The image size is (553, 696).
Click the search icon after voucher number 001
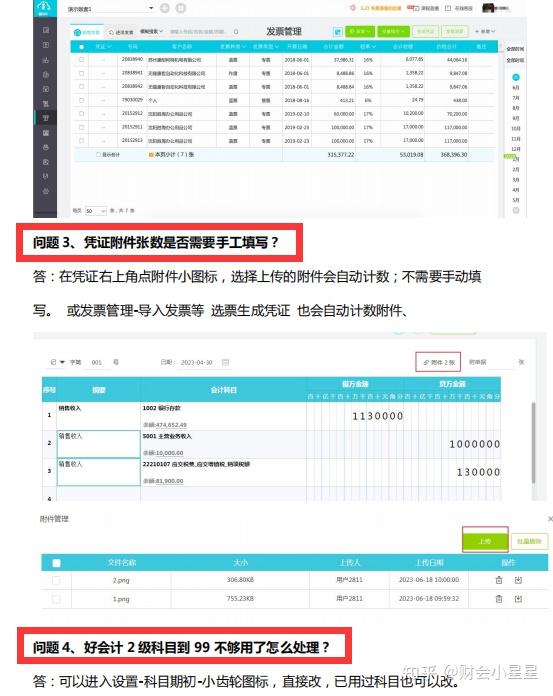116,362
